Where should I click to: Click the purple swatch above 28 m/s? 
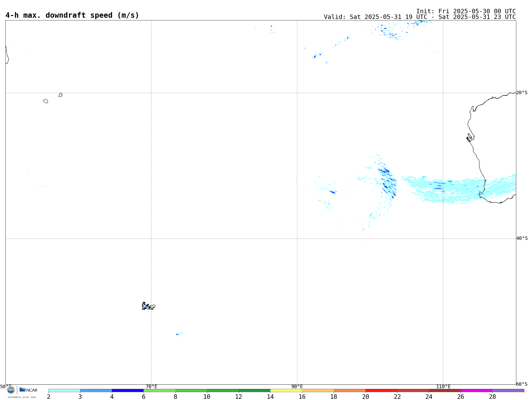pyautogui.click(x=508, y=391)
